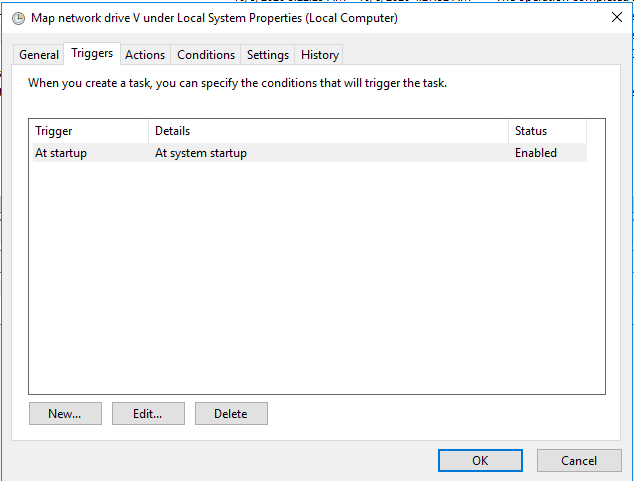Click the Status column header
This screenshot has width=634, height=481.
tap(546, 131)
